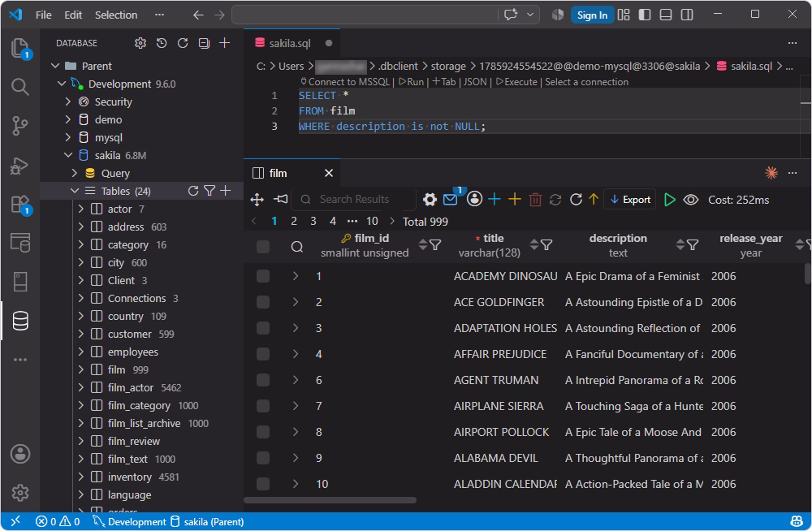Select checkbox for AIRPLANE SIERRA row
Viewport: 812px width, 531px height.
pos(263,406)
